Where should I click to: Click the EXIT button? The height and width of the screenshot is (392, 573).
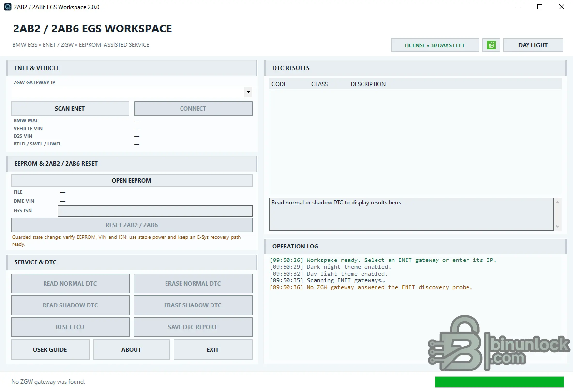tap(213, 349)
